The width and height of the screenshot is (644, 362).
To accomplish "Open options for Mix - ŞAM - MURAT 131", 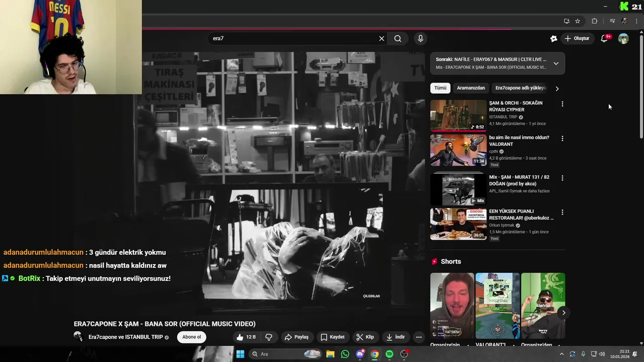I will pyautogui.click(x=562, y=178).
